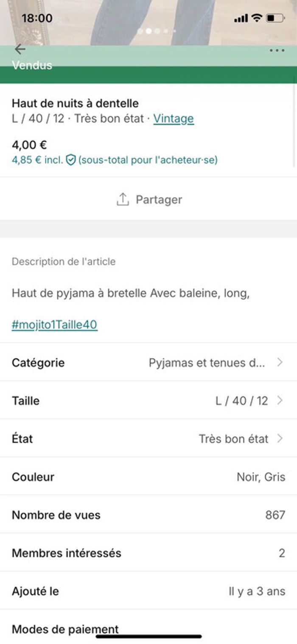Open the three-dot more options menu
The image size is (297, 644).
click(x=277, y=50)
